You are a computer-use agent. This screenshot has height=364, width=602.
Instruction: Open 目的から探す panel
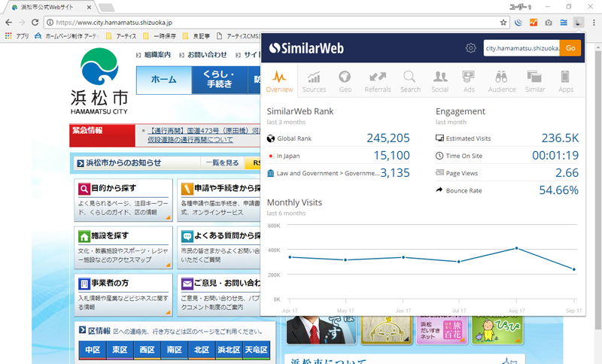[x=123, y=200]
